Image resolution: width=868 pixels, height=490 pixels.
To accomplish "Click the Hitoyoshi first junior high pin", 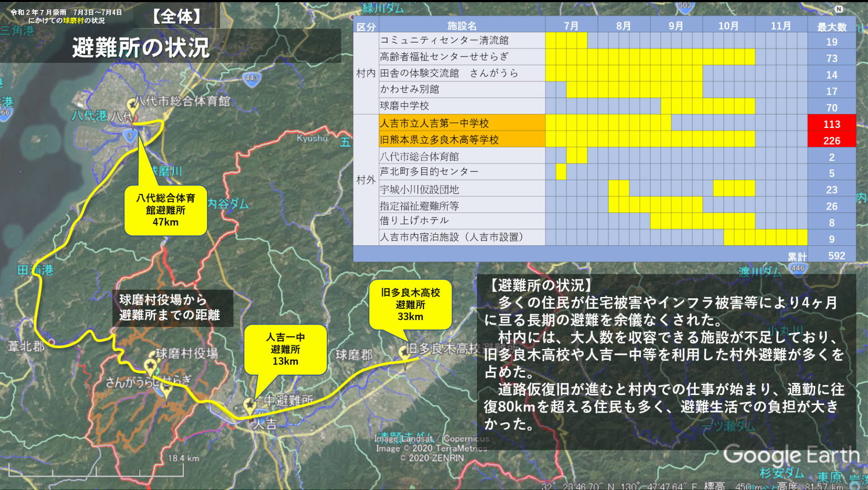I will point(250,406).
